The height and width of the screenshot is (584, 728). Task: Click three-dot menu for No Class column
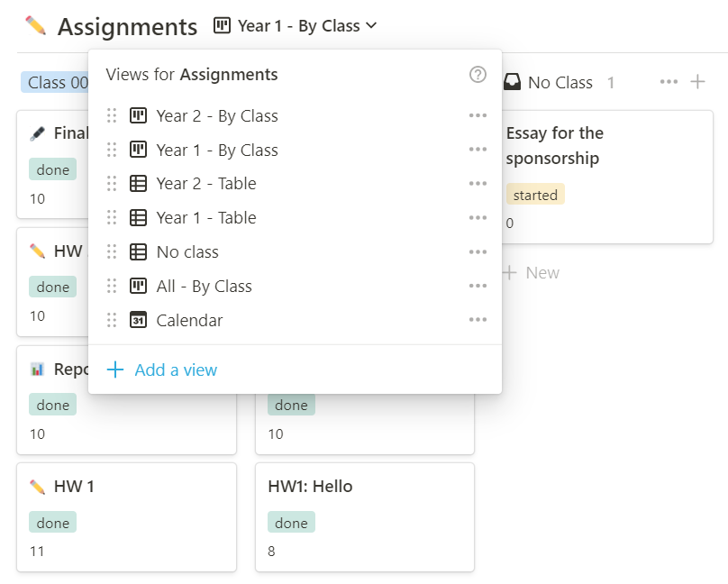click(x=668, y=82)
